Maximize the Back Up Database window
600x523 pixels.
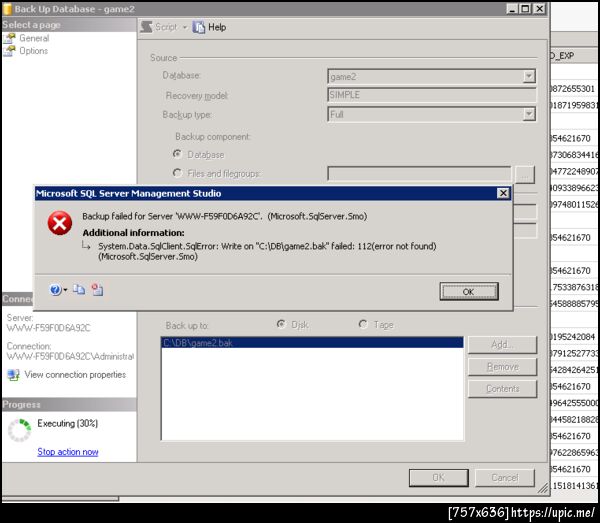(x=526, y=8)
